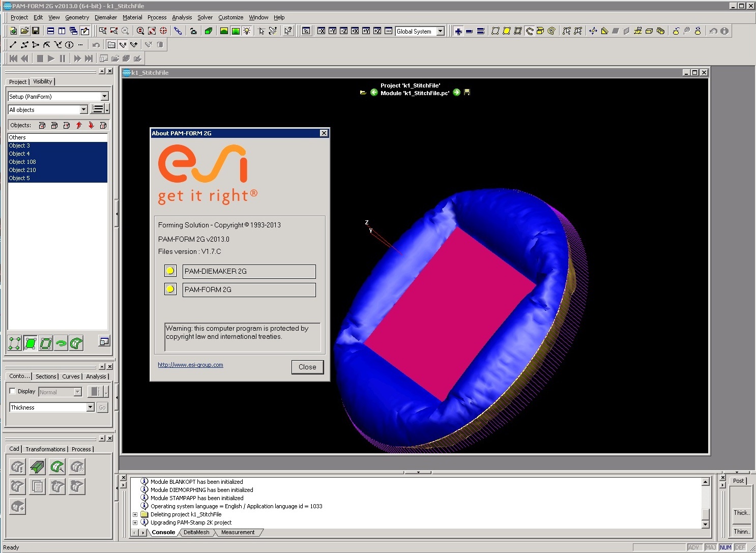Toggle the NUM status bar indicator
This screenshot has height=553, width=756.
click(725, 547)
